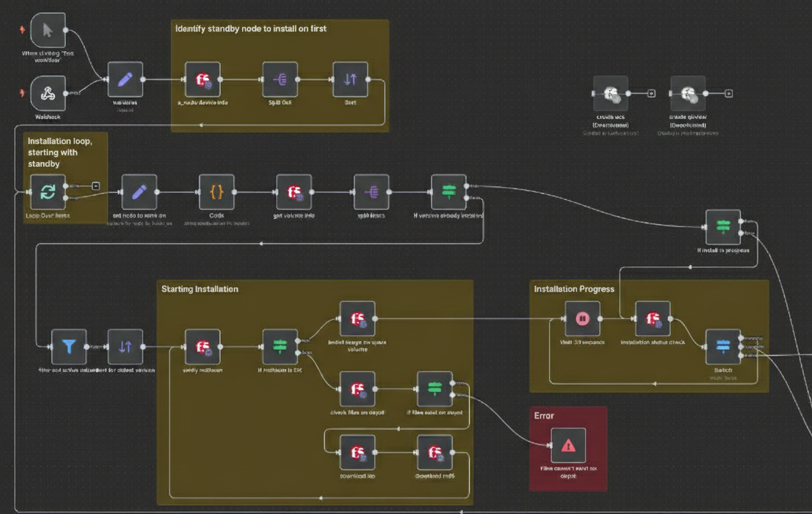This screenshot has width=812, height=514.
Task: Click the red warning Stop and Error node
Action: (x=568, y=445)
